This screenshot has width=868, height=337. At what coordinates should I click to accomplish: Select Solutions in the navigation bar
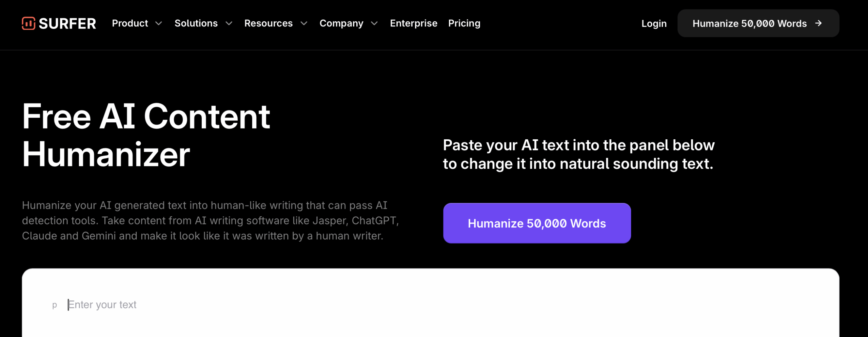(x=196, y=23)
